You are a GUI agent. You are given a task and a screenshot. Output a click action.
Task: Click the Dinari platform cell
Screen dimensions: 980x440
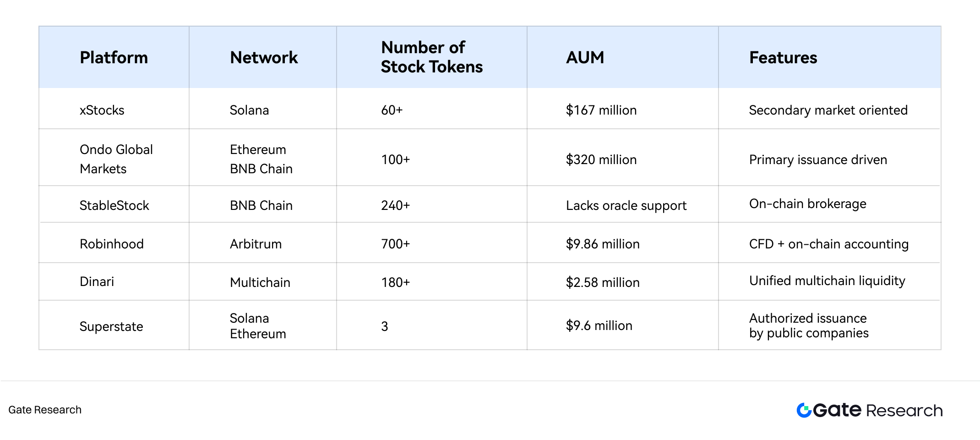point(97,281)
